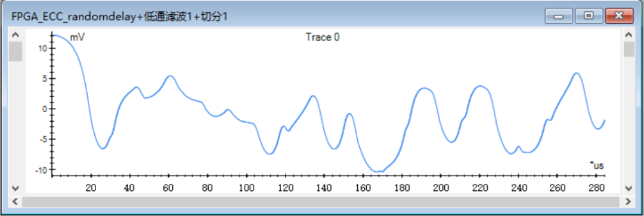Screen dimensions: 644x216
Task: Click the 'us' x-axis unit label
Action: pyautogui.click(x=597, y=165)
